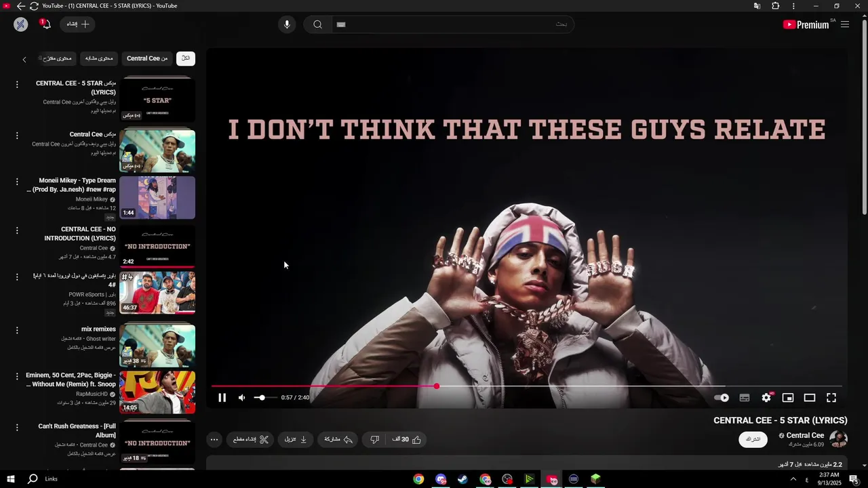Open Central Cee channel avatar
The width and height of the screenshot is (868, 488).
tap(839, 439)
